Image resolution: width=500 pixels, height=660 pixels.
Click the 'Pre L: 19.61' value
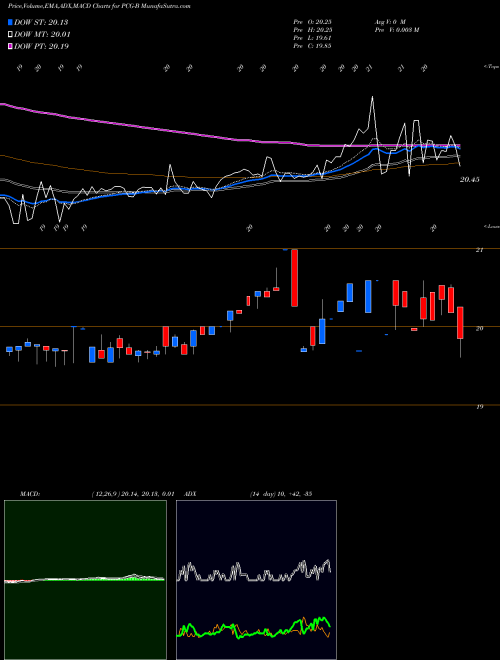click(312, 38)
